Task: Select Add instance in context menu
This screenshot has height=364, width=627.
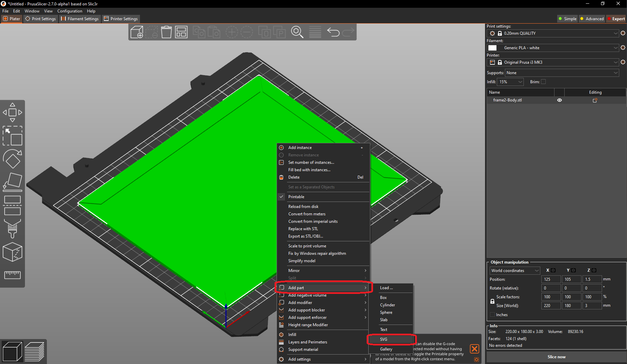Action: tap(323, 148)
